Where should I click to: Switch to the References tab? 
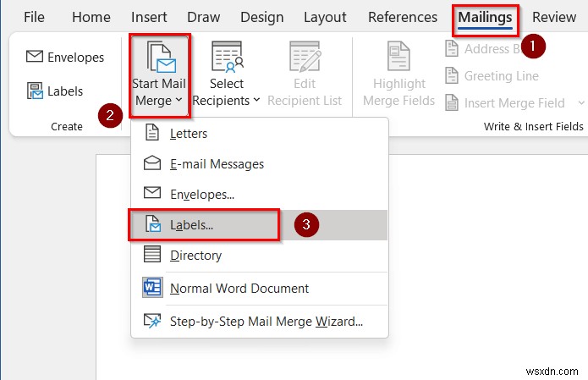403,17
